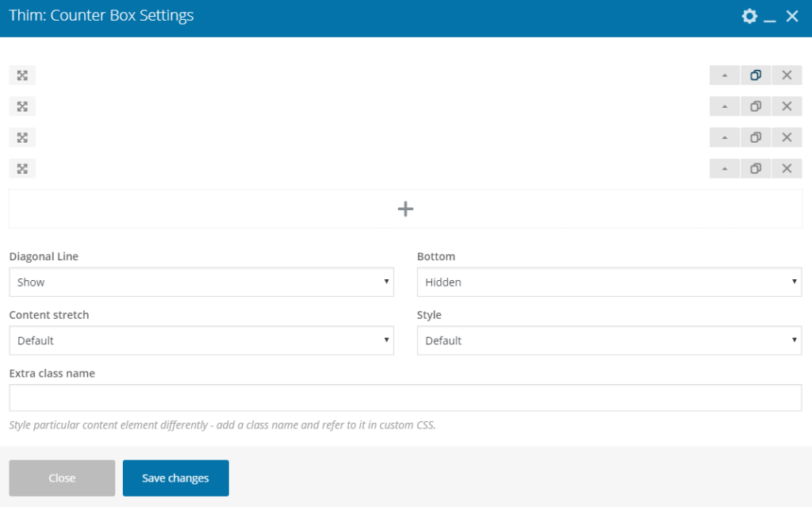Add a new counter item with the plus icon
Image resolution: width=812 pixels, height=507 pixels.
pos(405,208)
